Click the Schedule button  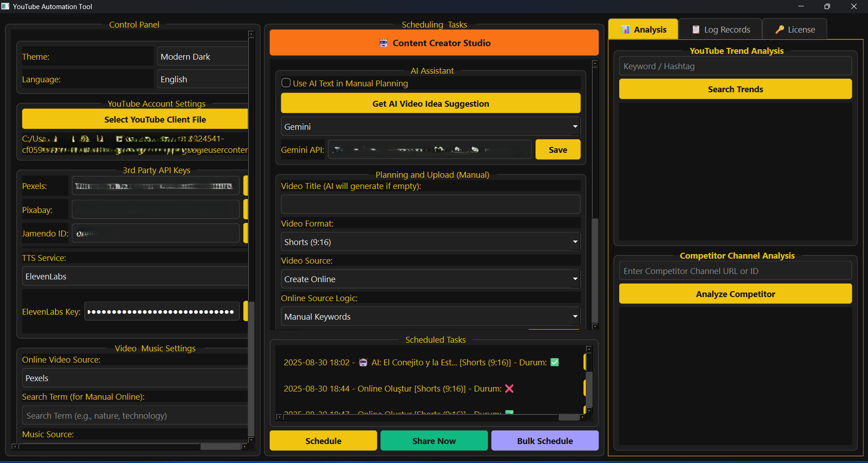323,441
